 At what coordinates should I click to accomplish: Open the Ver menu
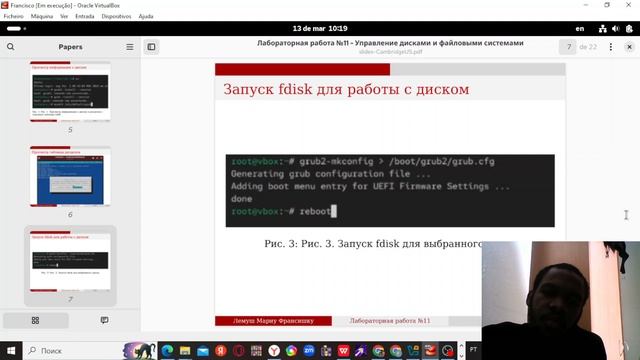point(64,16)
